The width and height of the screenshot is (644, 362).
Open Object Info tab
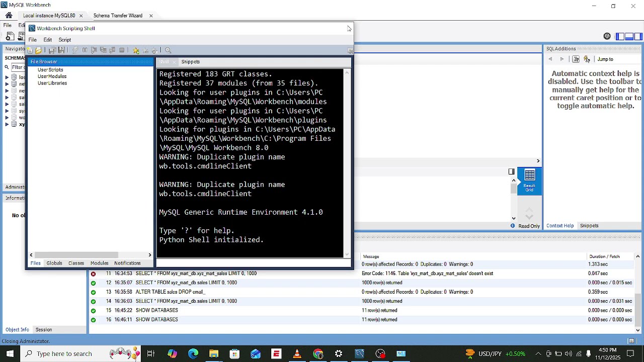coord(17,330)
